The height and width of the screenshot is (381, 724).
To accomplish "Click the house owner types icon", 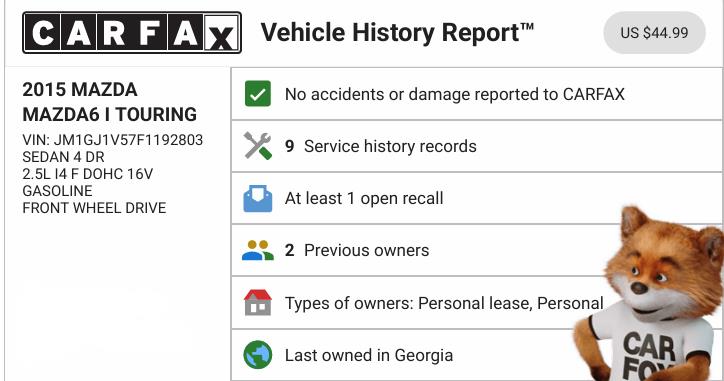I will (258, 302).
